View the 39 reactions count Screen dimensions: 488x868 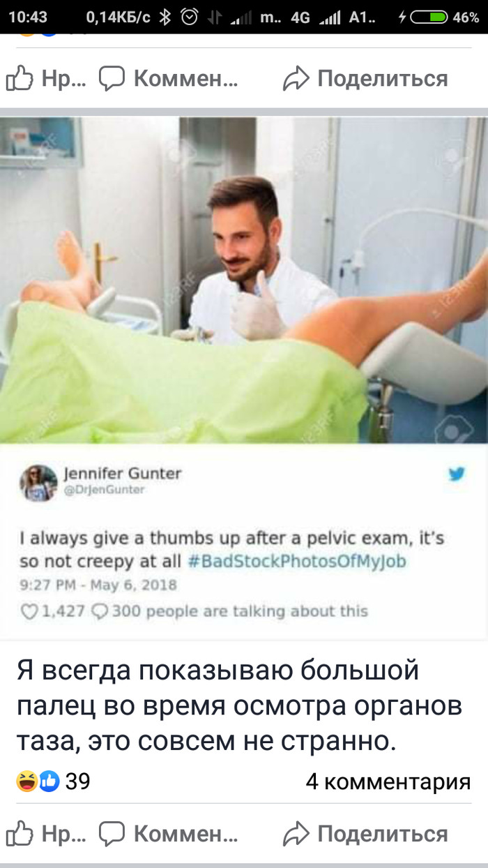[77, 781]
